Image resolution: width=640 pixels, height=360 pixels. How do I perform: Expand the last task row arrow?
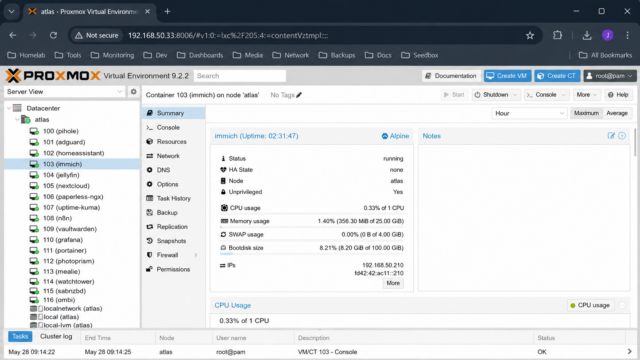pos(629,351)
